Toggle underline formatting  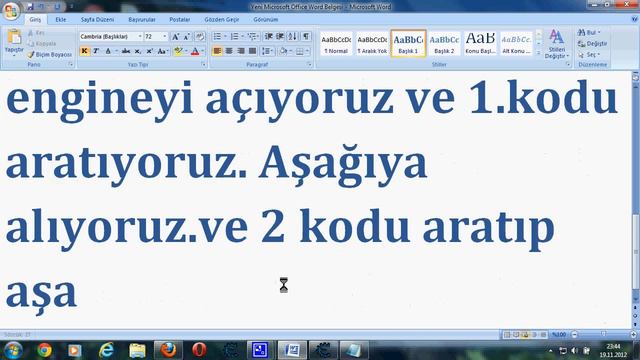coord(108,51)
